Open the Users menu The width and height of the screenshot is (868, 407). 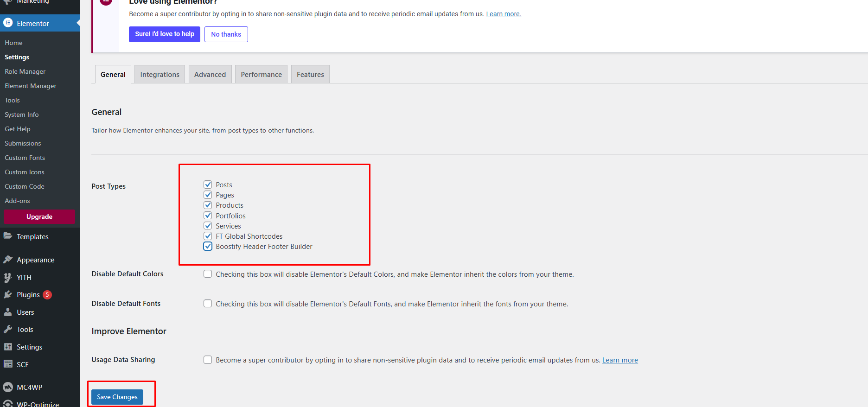coord(40,312)
